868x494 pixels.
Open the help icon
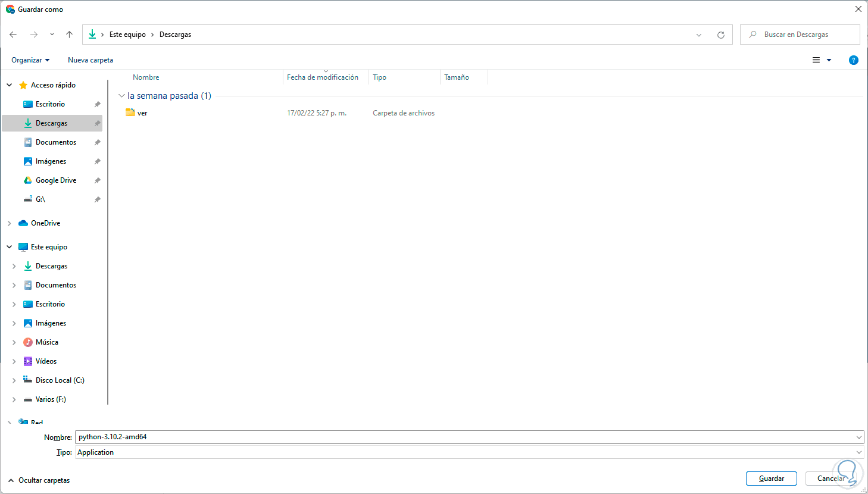coord(854,60)
